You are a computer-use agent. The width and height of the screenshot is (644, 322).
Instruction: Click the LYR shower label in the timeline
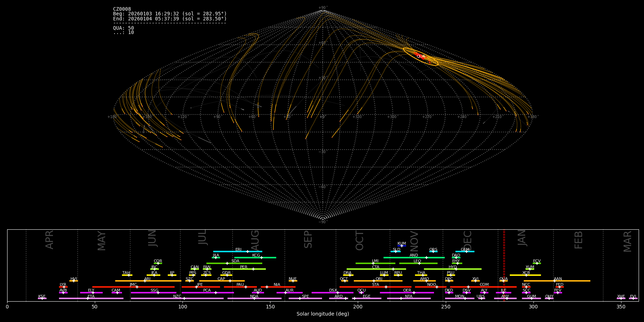[63, 285]
